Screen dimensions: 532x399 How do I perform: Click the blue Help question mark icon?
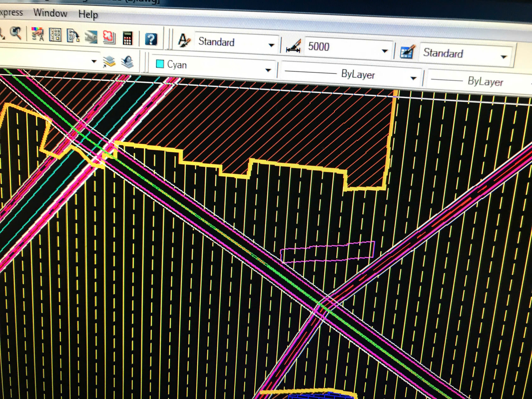(x=151, y=39)
